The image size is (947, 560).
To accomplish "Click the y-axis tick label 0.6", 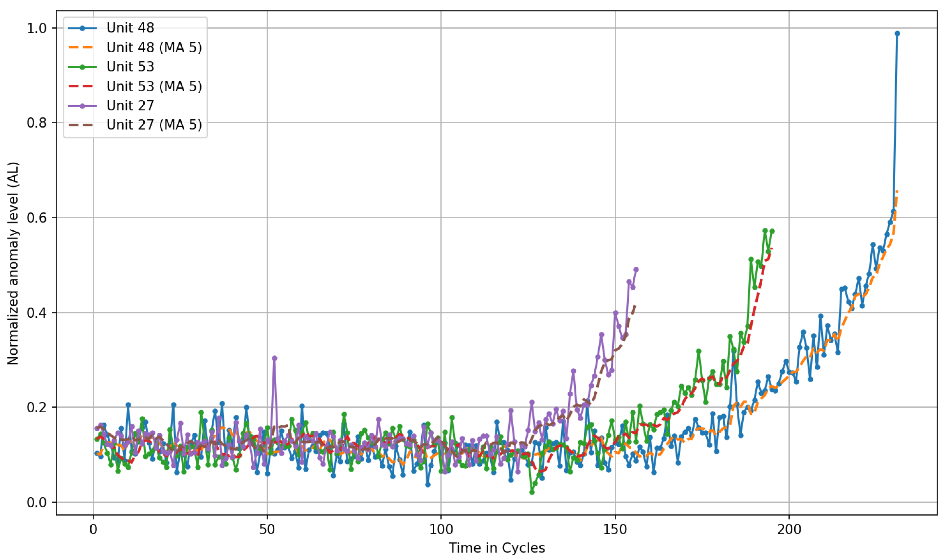I will pyautogui.click(x=37, y=218).
